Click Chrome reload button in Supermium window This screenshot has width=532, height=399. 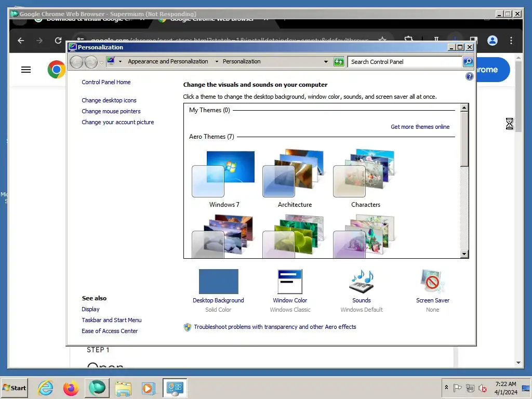pos(58,41)
